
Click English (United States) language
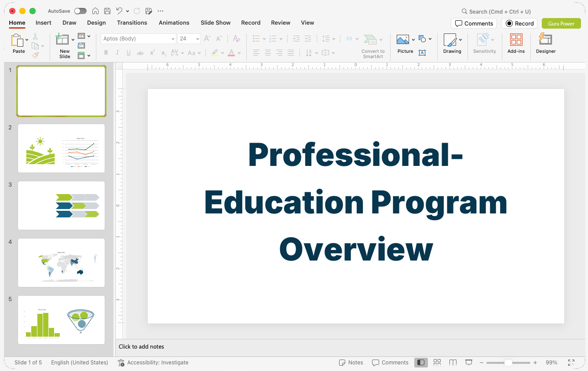coord(80,363)
